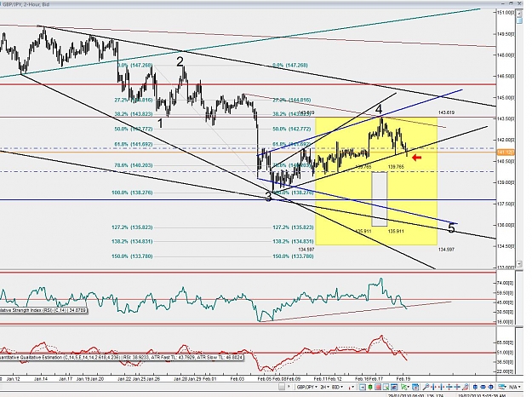Click the red square icon in bottom toolbar
The image size is (532, 397).
pos(378,387)
